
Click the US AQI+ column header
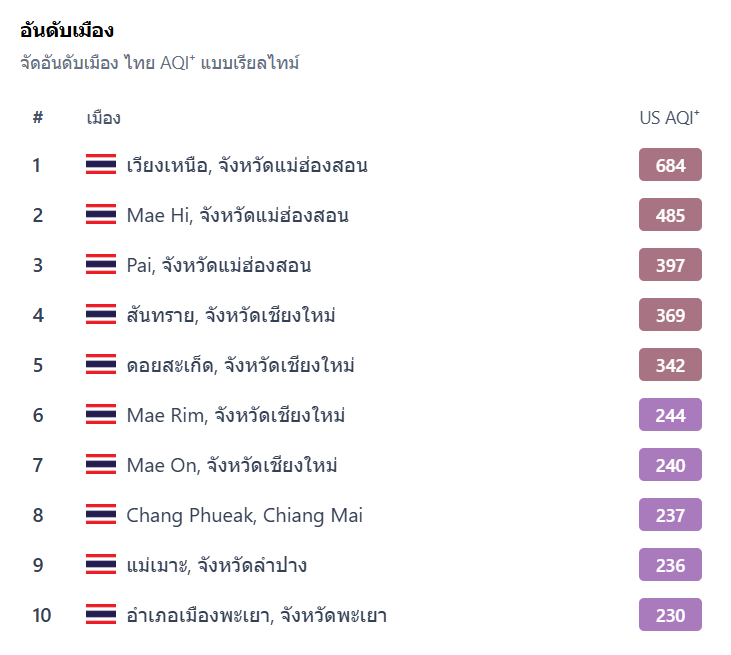669,118
